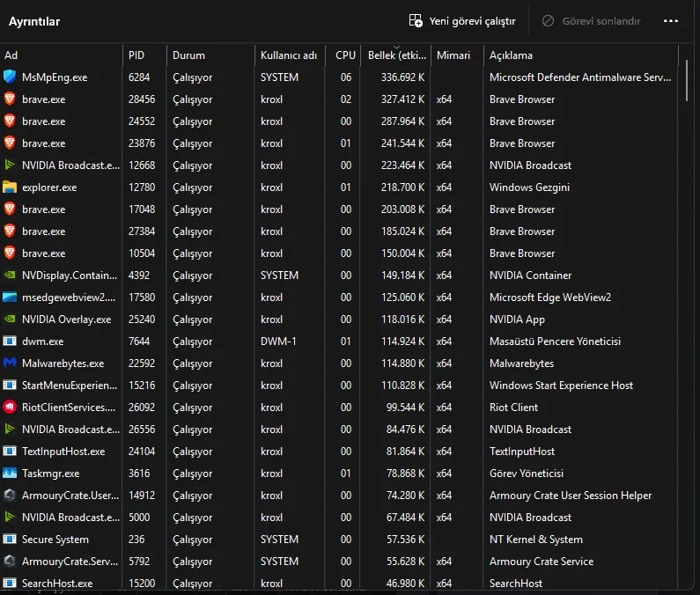The width and height of the screenshot is (700, 595).
Task: Click description Armoury Crate Service
Action: (542, 561)
